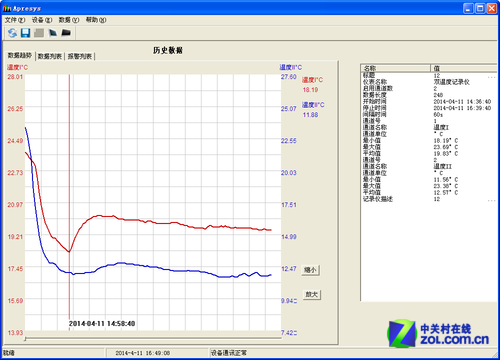Click the cursor timestamp 2014-04-11 14:58:40
Image resolution: width=500 pixels, height=360 pixels.
102,323
